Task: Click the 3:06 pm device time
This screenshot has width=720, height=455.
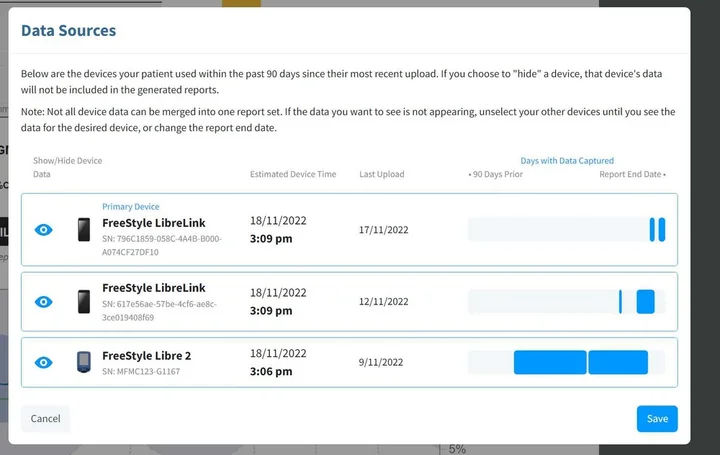Action: [x=273, y=371]
